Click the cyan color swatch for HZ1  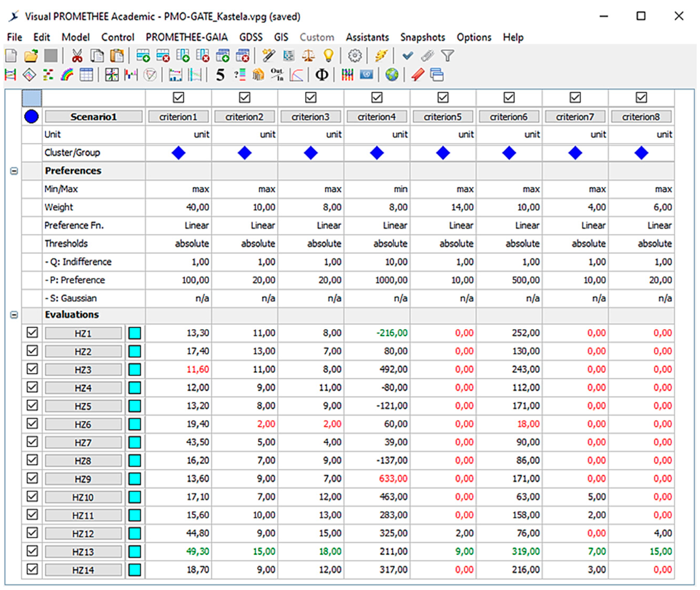point(135,333)
